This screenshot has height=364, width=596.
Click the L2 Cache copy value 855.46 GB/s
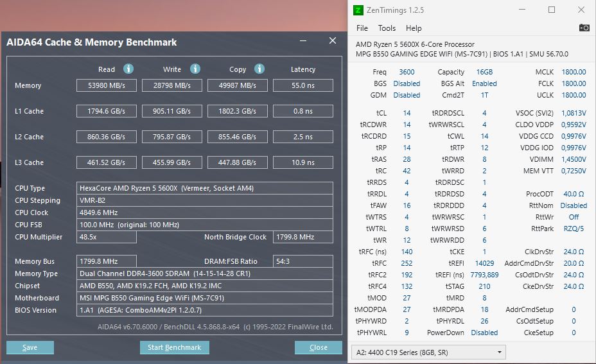237,137
